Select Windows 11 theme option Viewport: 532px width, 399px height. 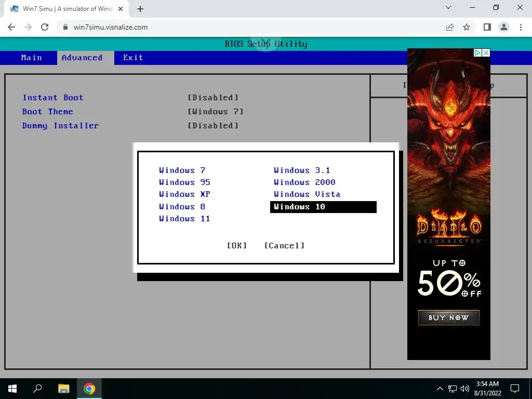point(184,219)
